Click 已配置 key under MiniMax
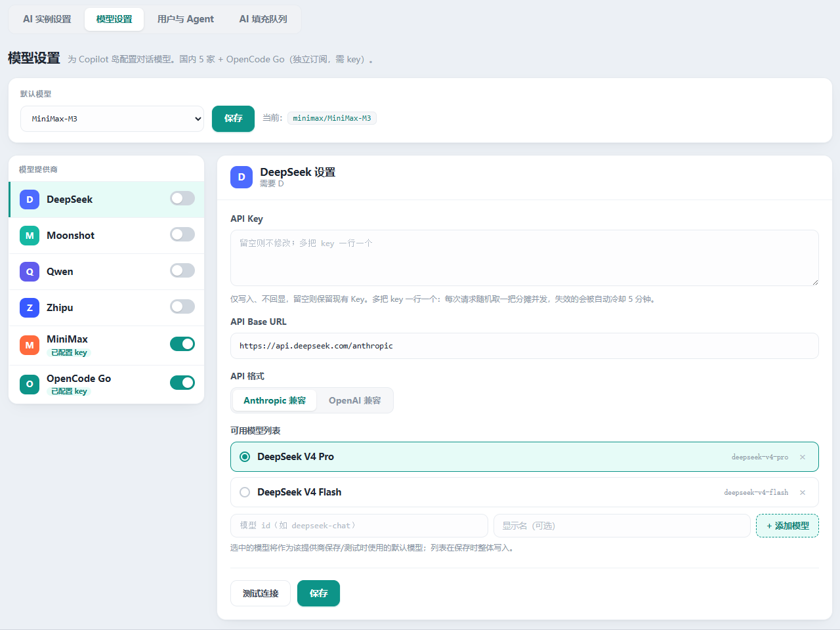Image resolution: width=840 pixels, height=630 pixels. pos(69,352)
